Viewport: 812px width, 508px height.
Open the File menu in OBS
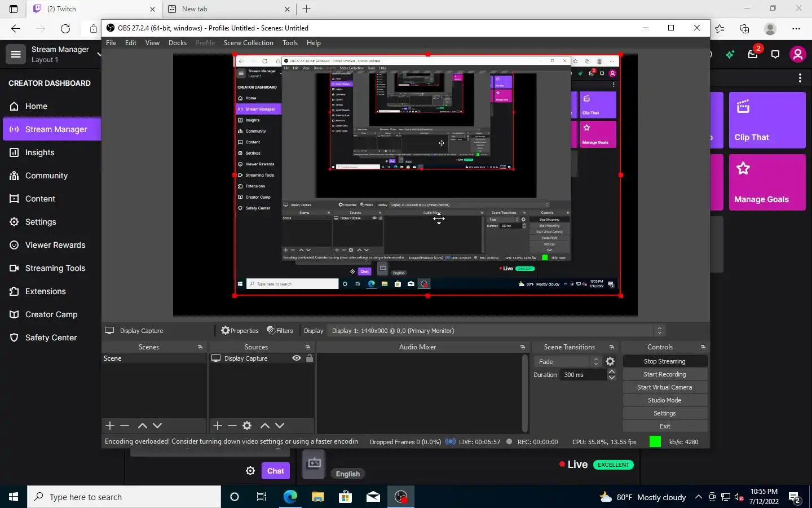[x=111, y=43]
